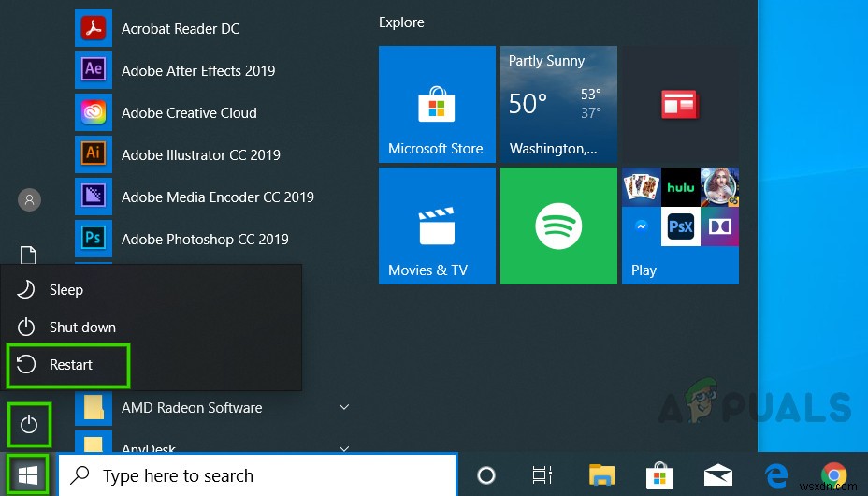This screenshot has height=496, width=868.
Task: Click the Power icon in Start sidebar
Action: 29,425
